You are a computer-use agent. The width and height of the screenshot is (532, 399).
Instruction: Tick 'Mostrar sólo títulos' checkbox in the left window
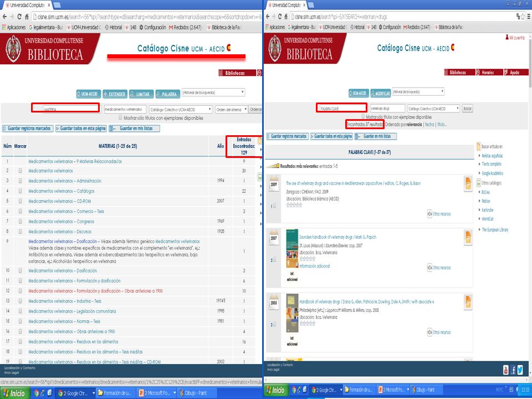(120, 117)
